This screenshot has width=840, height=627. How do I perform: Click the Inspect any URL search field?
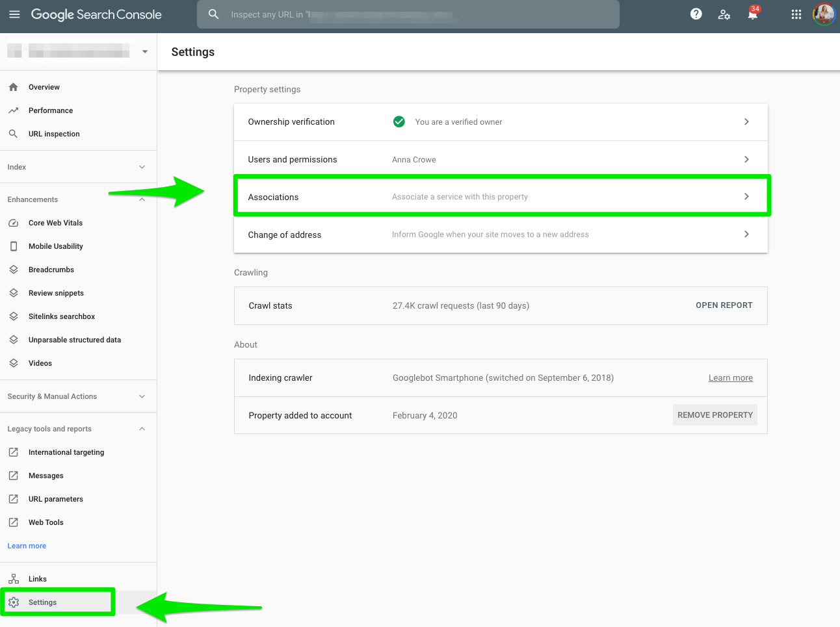(x=408, y=14)
